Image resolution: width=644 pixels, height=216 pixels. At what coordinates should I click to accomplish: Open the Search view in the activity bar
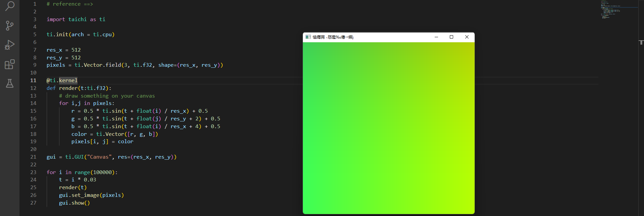click(10, 6)
